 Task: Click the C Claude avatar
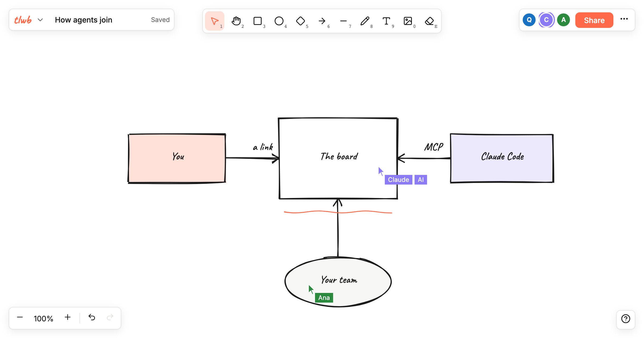[x=546, y=20]
